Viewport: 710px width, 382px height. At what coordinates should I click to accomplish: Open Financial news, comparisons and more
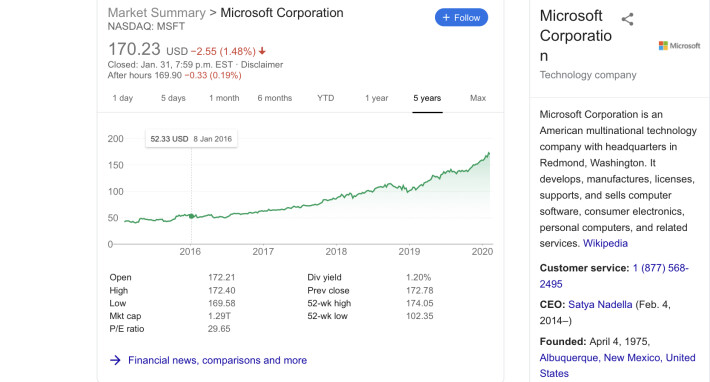(x=217, y=360)
